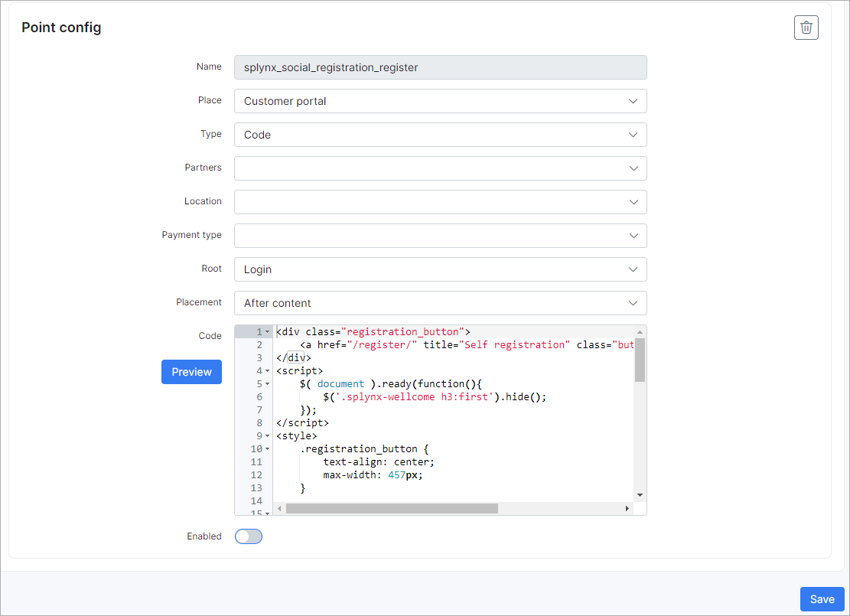Open the Location dropdown
850x616 pixels.
(440, 202)
